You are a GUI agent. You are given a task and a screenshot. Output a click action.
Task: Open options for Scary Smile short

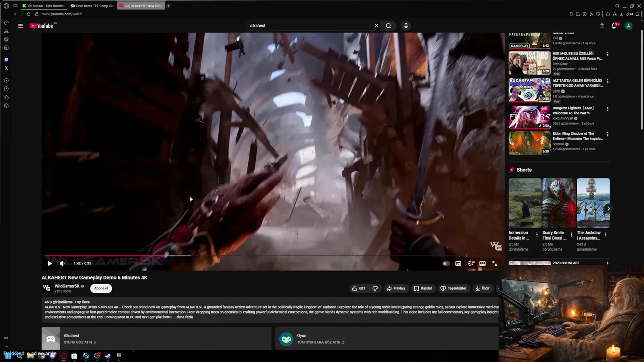pyautogui.click(x=571, y=234)
